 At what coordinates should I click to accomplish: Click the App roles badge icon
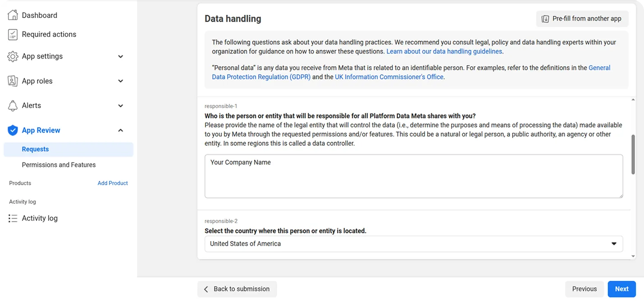click(13, 81)
